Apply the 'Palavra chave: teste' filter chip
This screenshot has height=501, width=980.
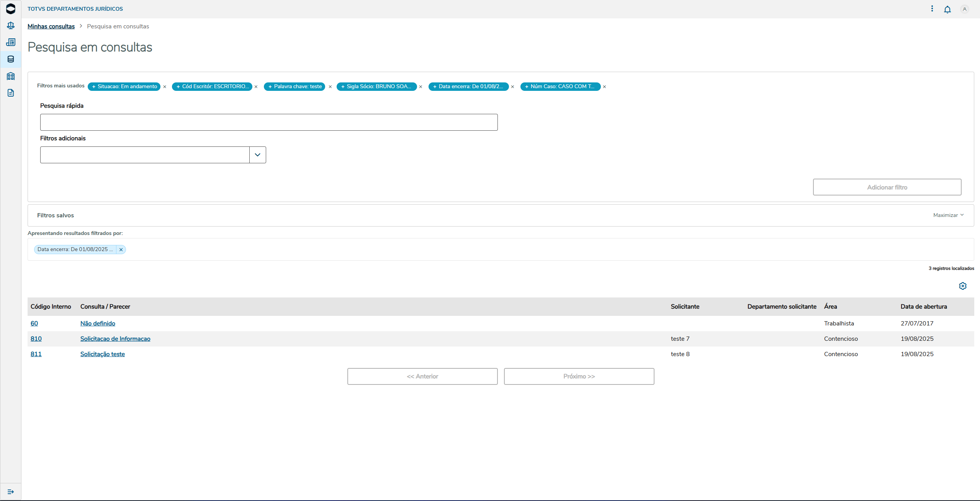[294, 87]
